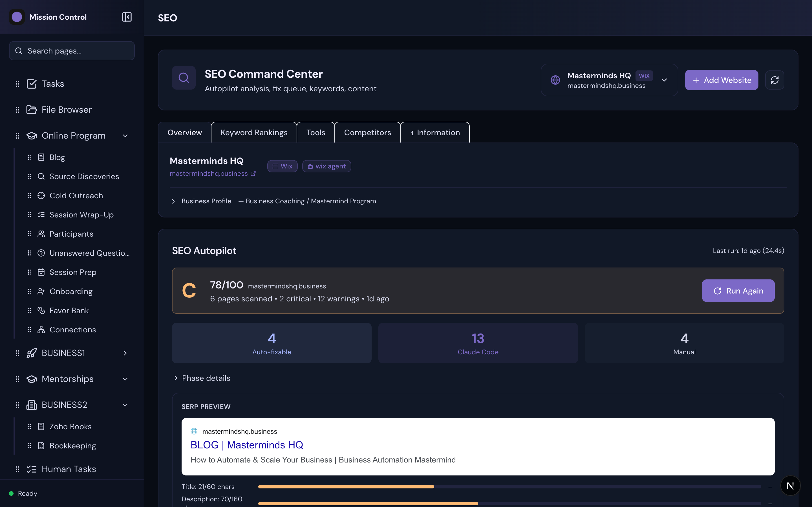The width and height of the screenshot is (812, 507).
Task: Click the Connections network icon
Action: pyautogui.click(x=41, y=330)
